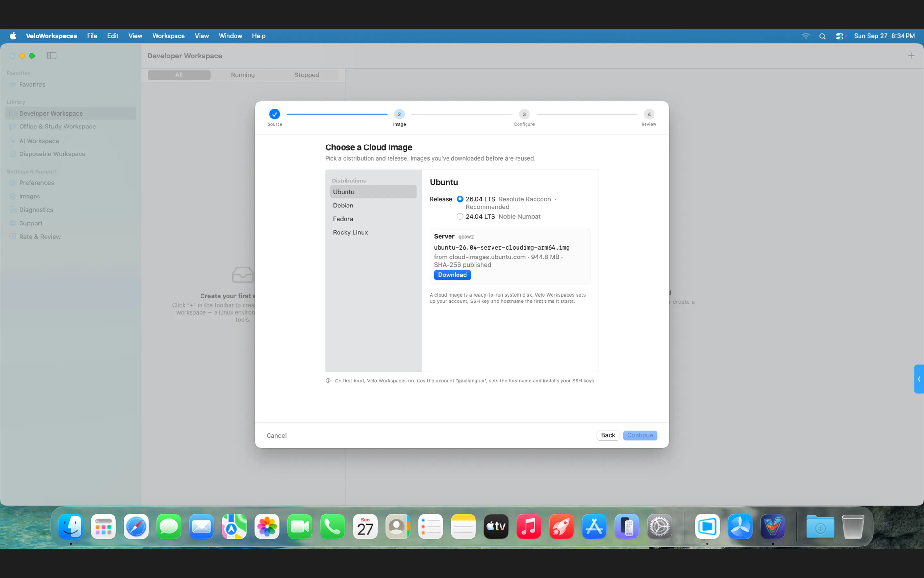The image size is (924, 578).
Task: Cancel the cloud image wizard
Action: [x=277, y=435]
